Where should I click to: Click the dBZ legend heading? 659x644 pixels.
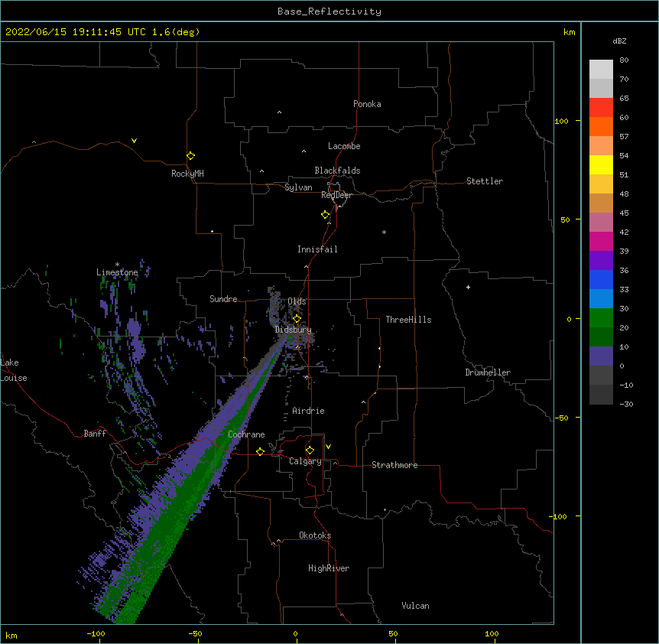pyautogui.click(x=619, y=41)
